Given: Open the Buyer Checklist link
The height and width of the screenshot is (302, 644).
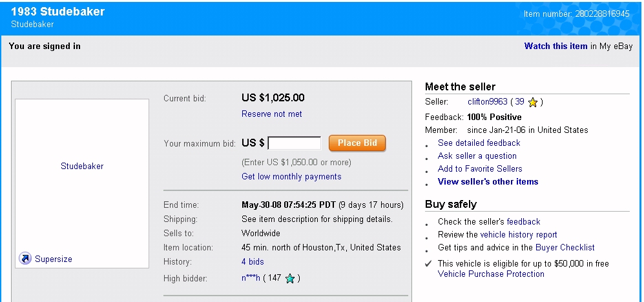Looking at the screenshot, I should pyautogui.click(x=565, y=248).
